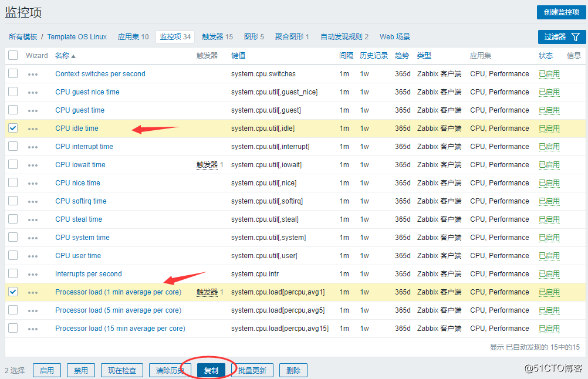Check the CPU guest nice time row

pyautogui.click(x=13, y=92)
